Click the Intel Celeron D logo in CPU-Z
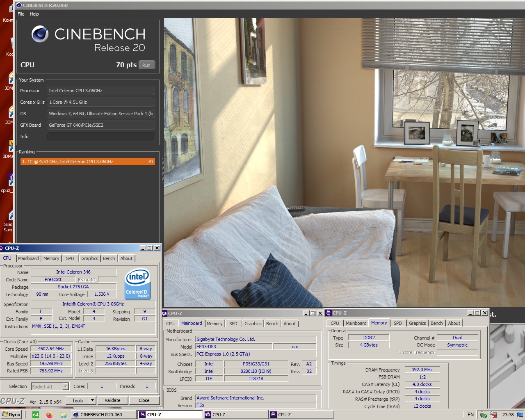 (137, 284)
